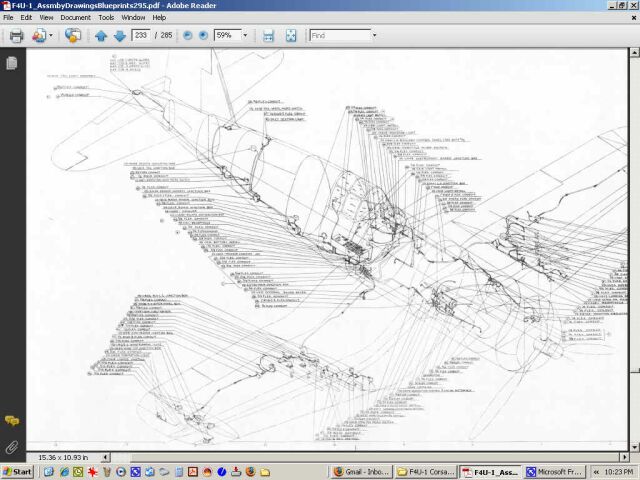Click the page number field showing 233

pyautogui.click(x=143, y=36)
